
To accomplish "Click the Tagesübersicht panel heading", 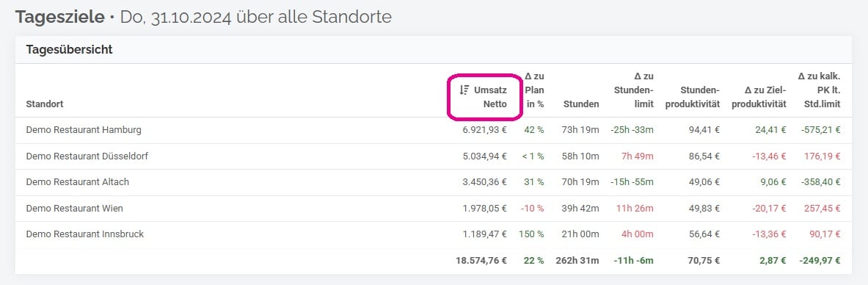I will coord(69,49).
